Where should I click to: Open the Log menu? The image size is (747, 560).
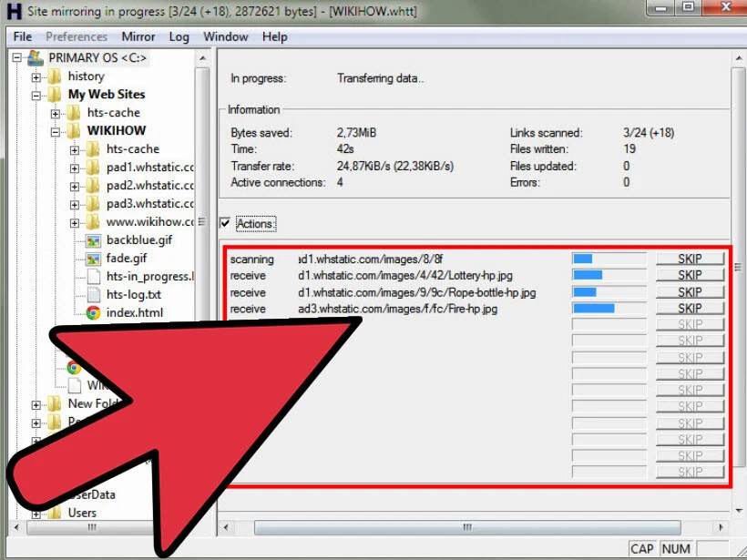tap(179, 36)
